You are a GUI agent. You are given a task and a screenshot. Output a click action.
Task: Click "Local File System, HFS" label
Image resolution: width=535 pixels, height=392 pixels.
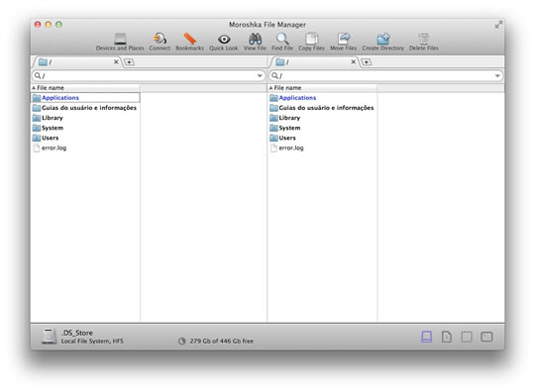[92, 341]
